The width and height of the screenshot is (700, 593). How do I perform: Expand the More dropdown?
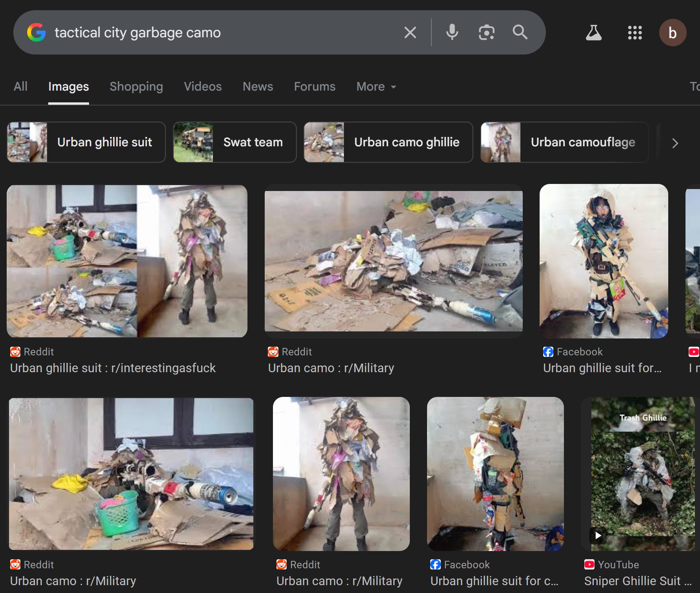coord(376,86)
